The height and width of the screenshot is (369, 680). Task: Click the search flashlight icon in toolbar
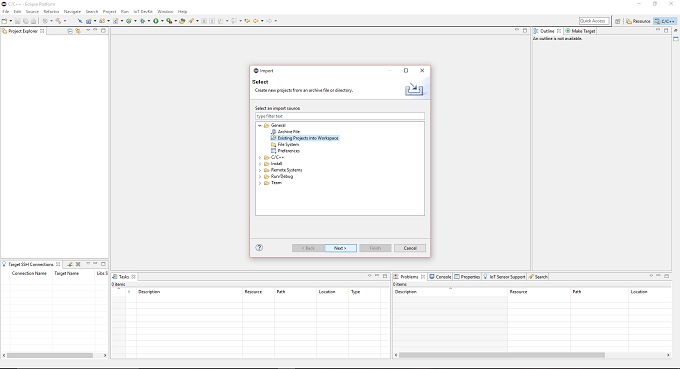(x=191, y=21)
